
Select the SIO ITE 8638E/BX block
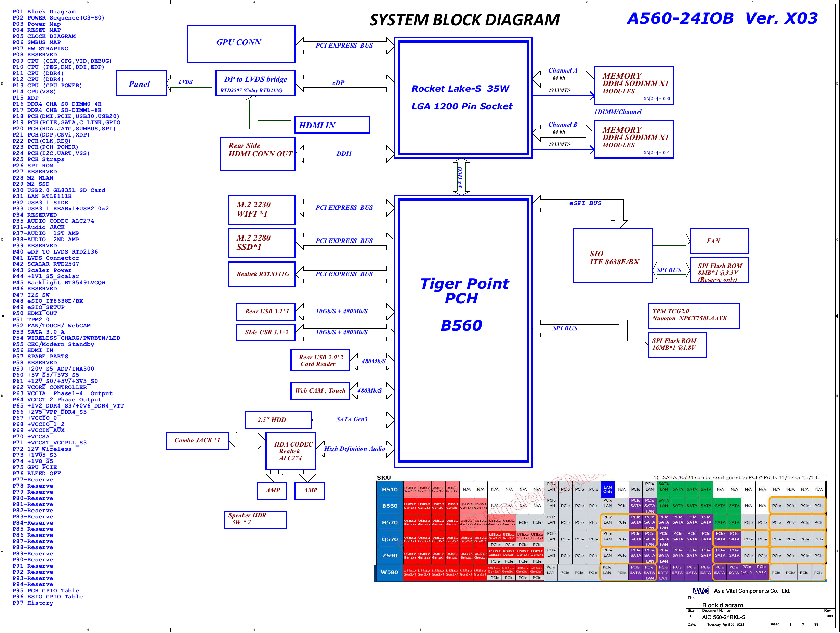click(x=613, y=256)
